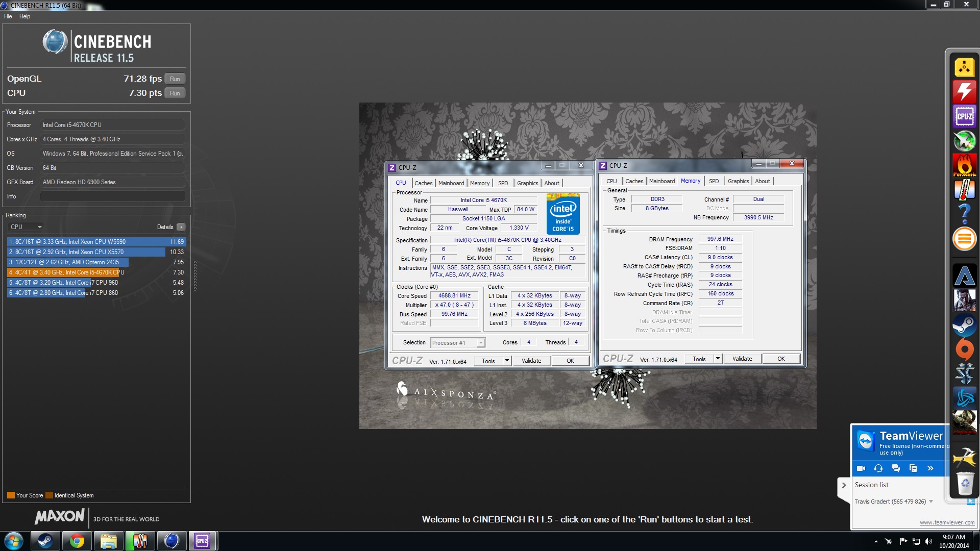Start TeamViewer video call
This screenshot has width=980, height=551.
pyautogui.click(x=861, y=468)
